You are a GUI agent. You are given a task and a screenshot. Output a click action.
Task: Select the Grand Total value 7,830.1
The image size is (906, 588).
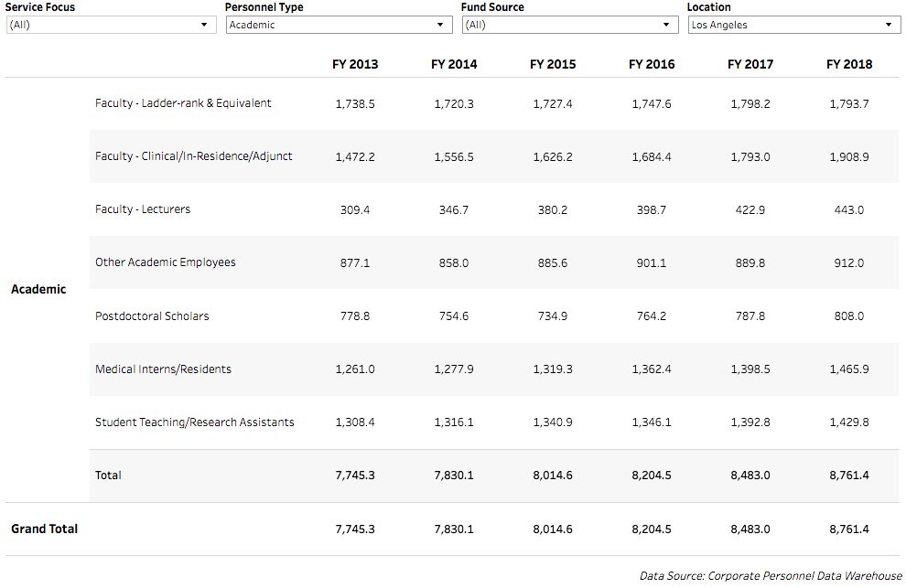(454, 529)
